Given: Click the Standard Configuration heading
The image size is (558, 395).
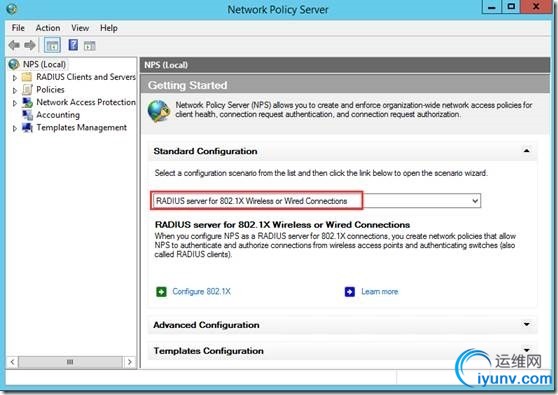Looking at the screenshot, I should coord(205,151).
